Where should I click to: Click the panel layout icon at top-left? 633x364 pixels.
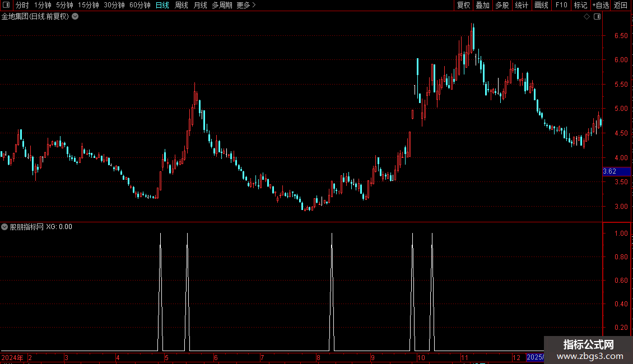(6, 5)
